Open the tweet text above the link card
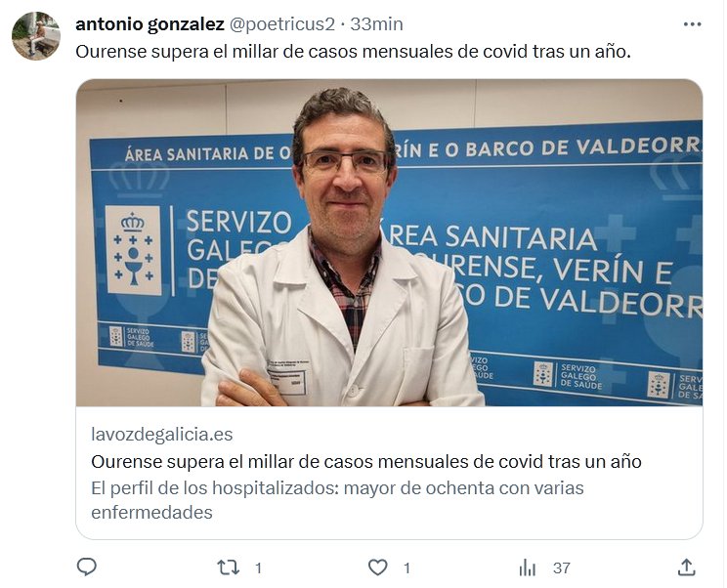Screen dimensions: 727x588 pos(354,52)
